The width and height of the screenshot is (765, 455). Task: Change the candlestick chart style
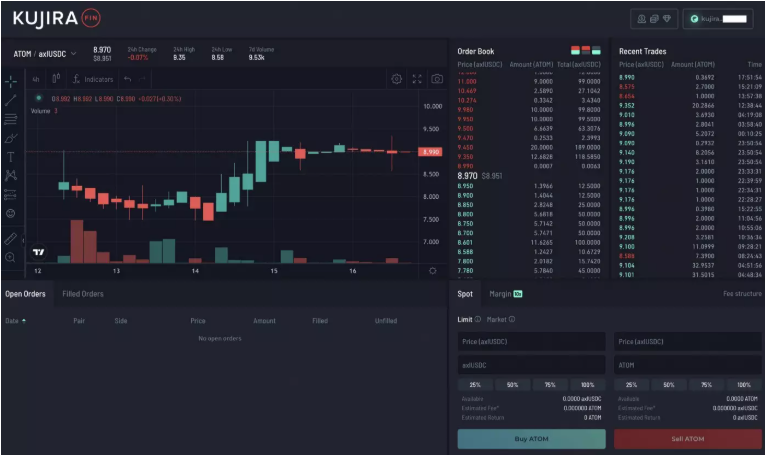pyautogui.click(x=56, y=79)
